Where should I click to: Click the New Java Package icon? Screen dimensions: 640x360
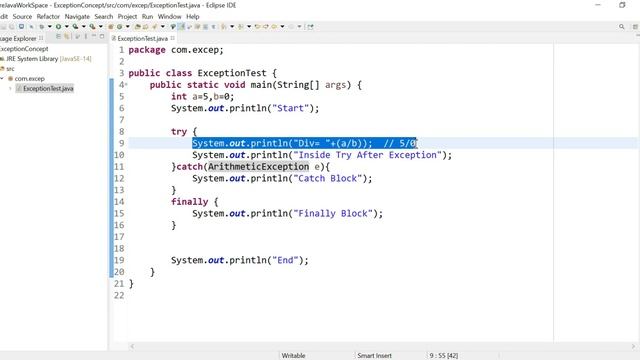click(111, 27)
